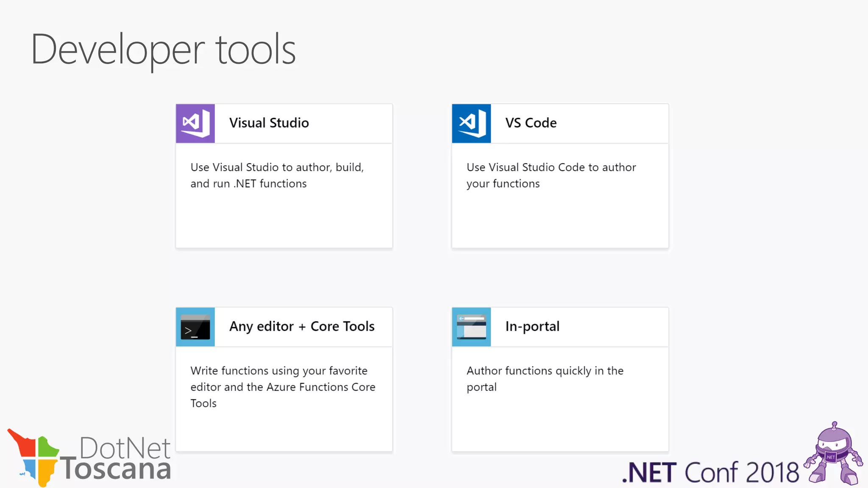
Task: Open the In-portal card heading
Action: pos(532,327)
